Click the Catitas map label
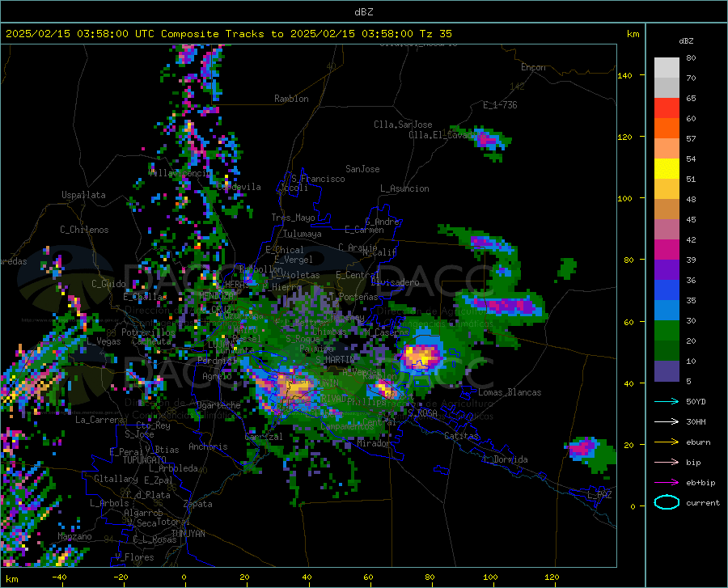The width and height of the screenshot is (728, 588). [461, 436]
